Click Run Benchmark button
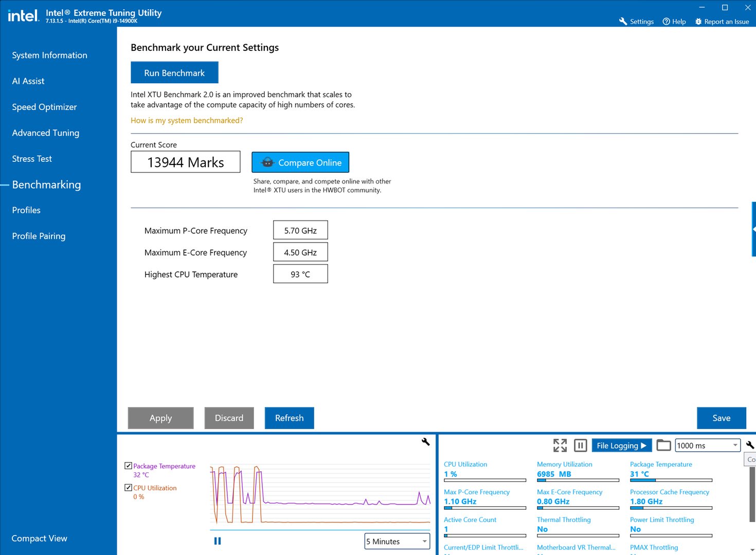 tap(174, 72)
